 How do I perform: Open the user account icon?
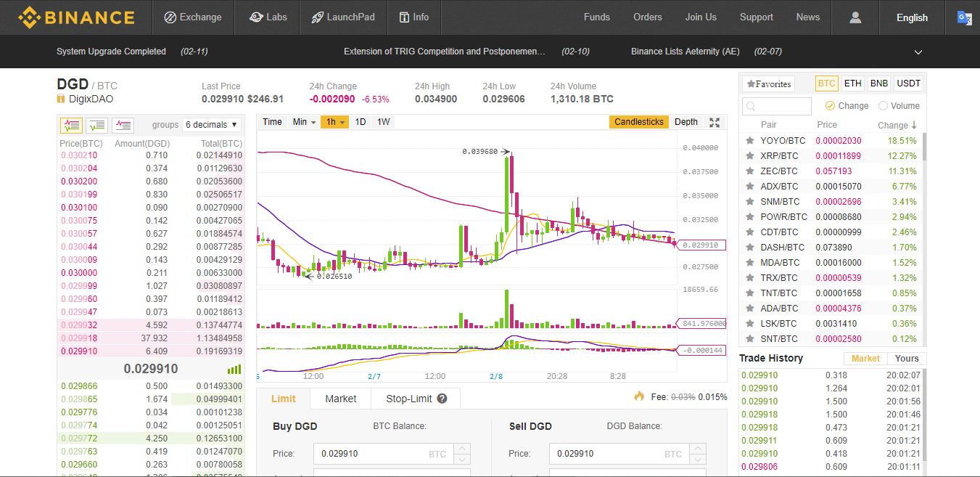(x=855, y=17)
